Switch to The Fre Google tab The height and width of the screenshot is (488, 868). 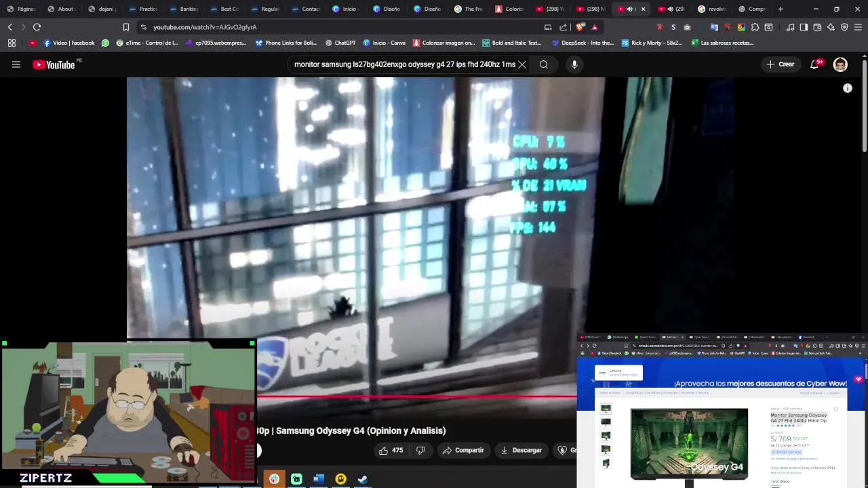point(468,9)
